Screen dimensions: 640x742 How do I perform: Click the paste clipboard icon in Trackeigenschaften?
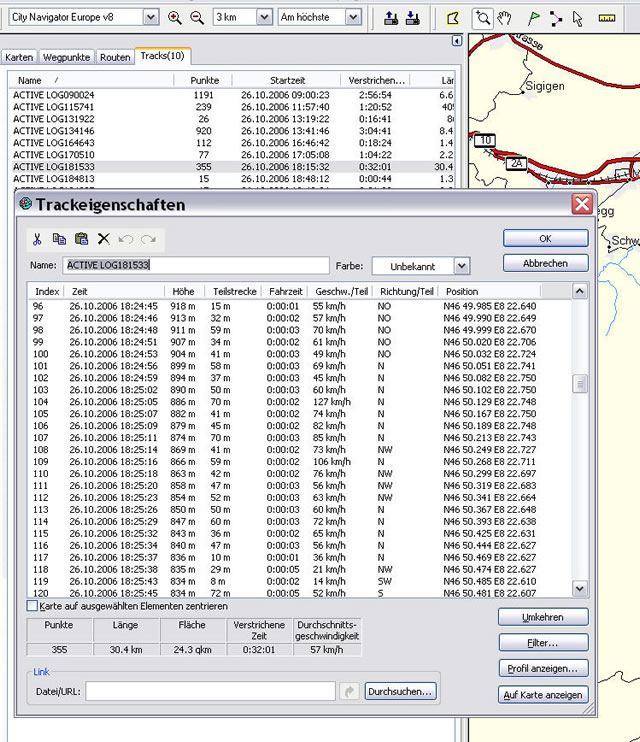click(81, 238)
